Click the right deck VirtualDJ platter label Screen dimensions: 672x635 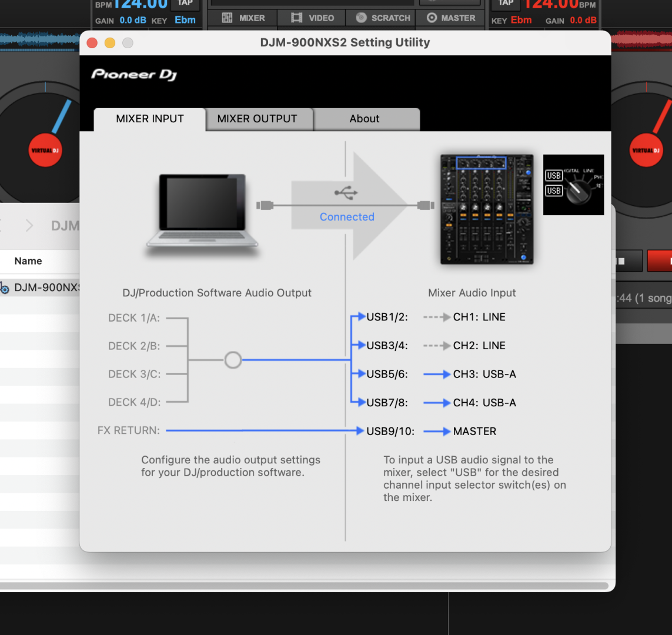[646, 151]
